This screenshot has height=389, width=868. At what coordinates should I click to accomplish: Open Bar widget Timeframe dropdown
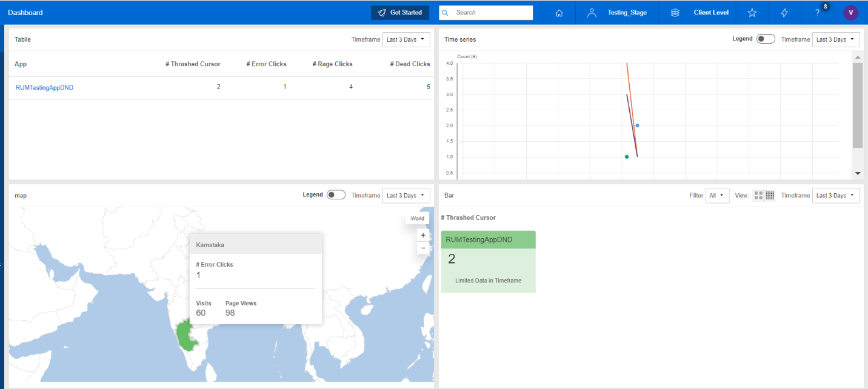click(x=836, y=195)
